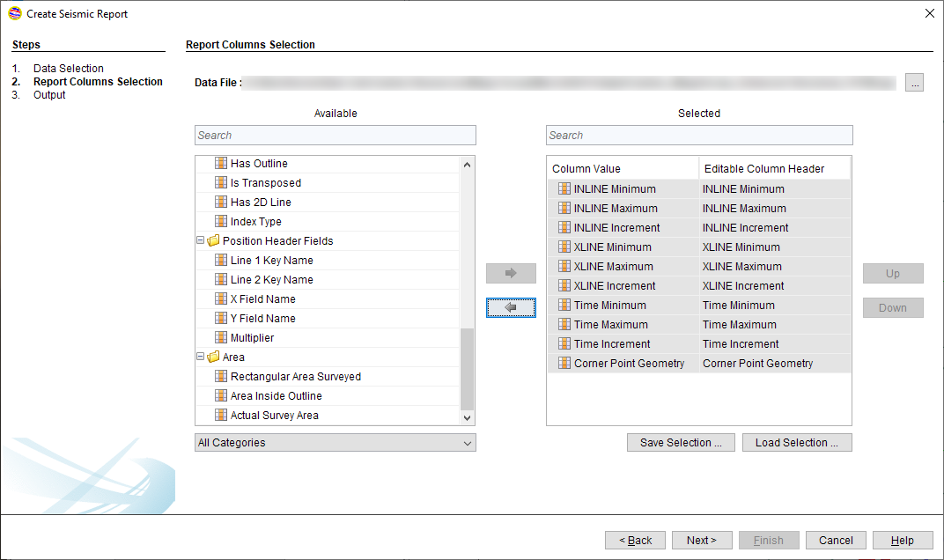The width and height of the screenshot is (944, 560).
Task: Click the X Field Name icon
Action: pos(221,298)
